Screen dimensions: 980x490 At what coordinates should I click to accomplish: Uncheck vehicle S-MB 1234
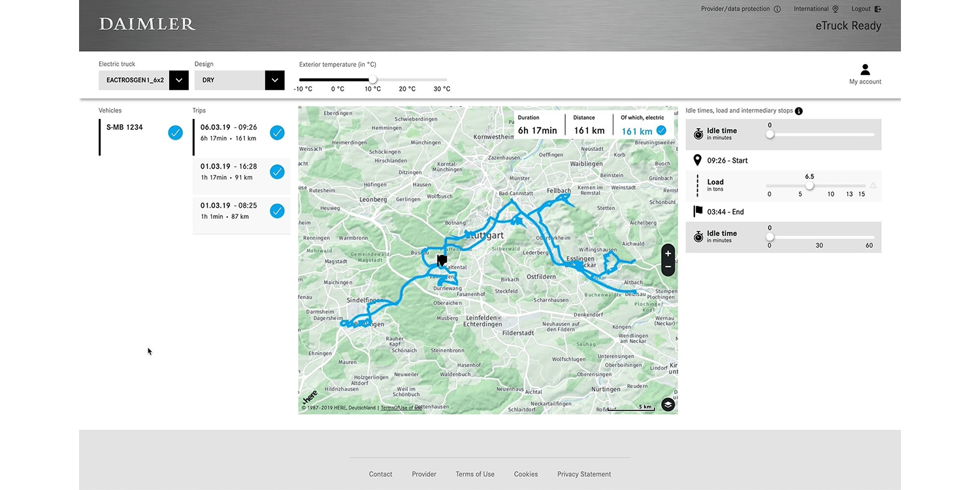[175, 133]
